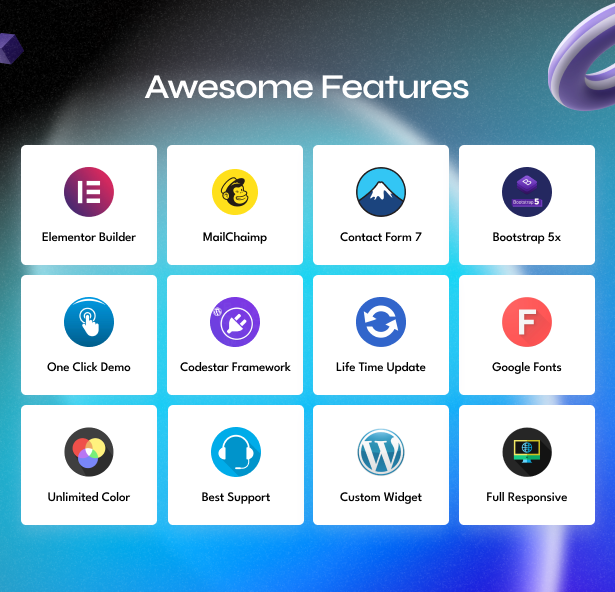Image resolution: width=615 pixels, height=592 pixels.
Task: Open the Full Responsive monitor icon
Action: coord(527,452)
